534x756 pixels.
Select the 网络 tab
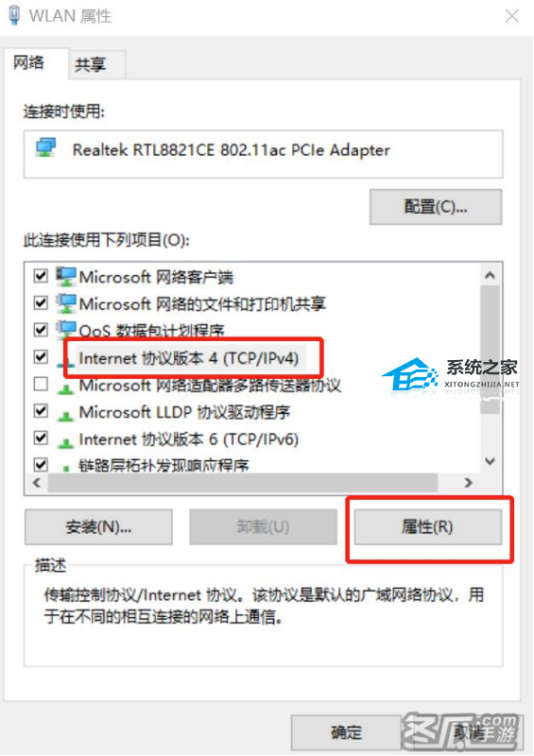coord(29,62)
